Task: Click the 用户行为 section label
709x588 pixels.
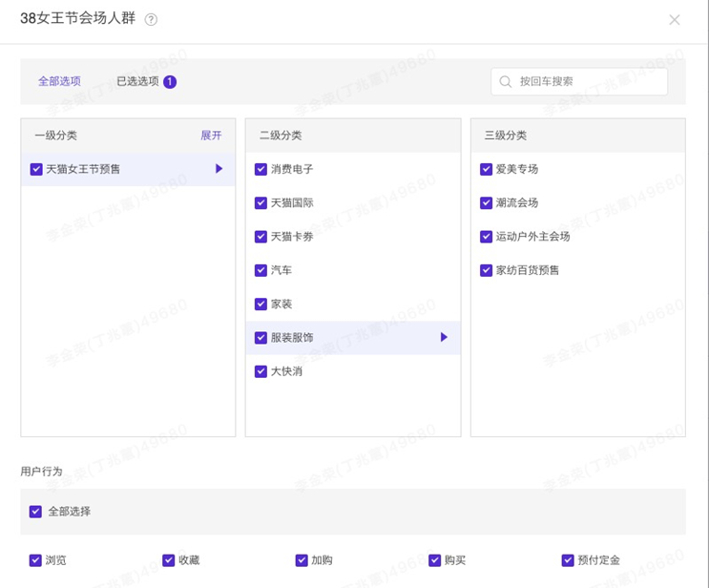Action: tap(41, 472)
